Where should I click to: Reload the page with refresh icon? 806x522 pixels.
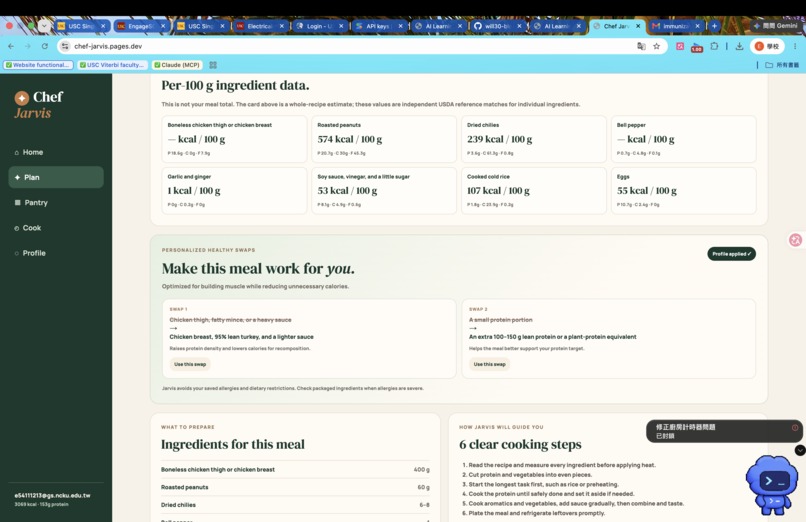pyautogui.click(x=45, y=46)
